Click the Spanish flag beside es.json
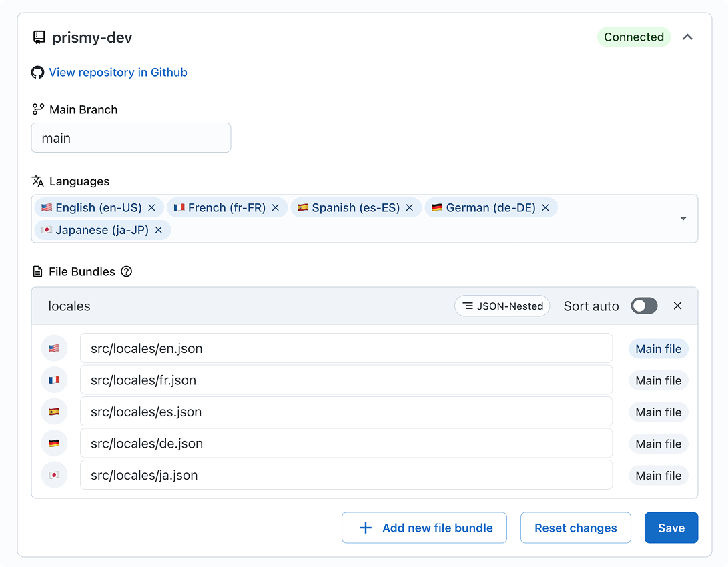 pyautogui.click(x=54, y=412)
